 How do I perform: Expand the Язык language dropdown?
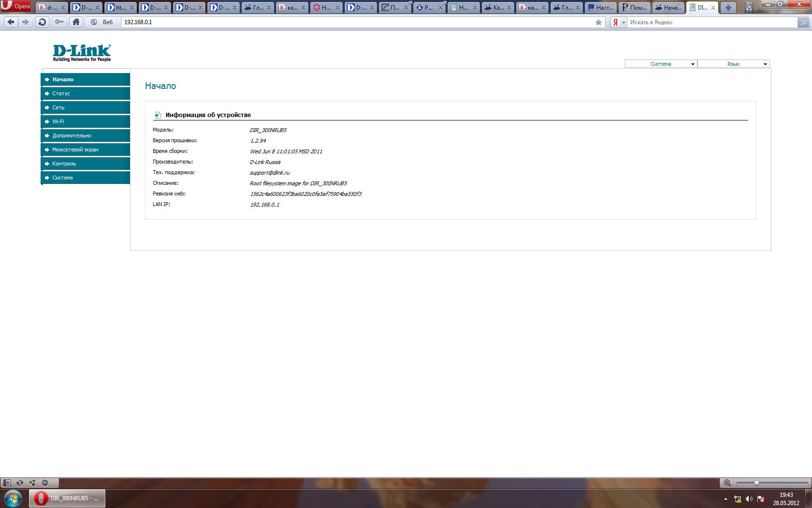(x=733, y=64)
